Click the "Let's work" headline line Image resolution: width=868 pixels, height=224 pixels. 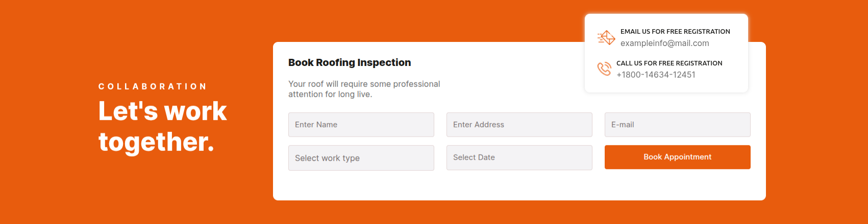[x=162, y=111]
